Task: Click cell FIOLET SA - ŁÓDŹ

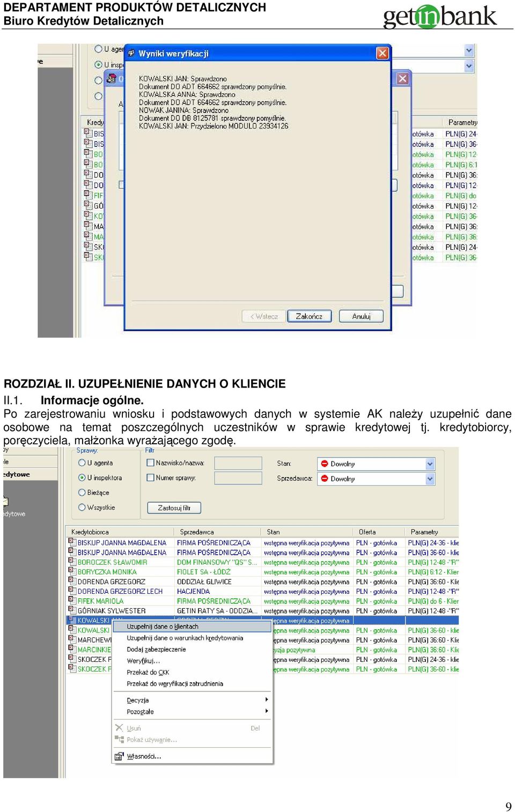Action: tap(204, 572)
